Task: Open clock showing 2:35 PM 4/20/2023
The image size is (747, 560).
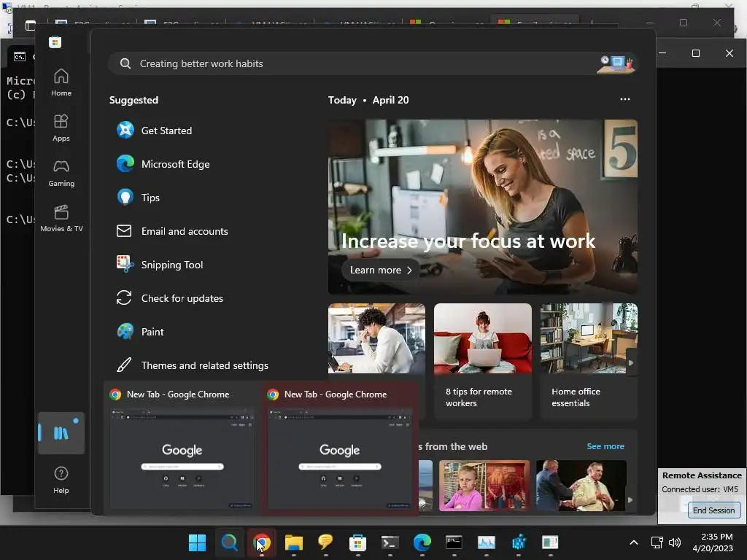Action: (713, 542)
